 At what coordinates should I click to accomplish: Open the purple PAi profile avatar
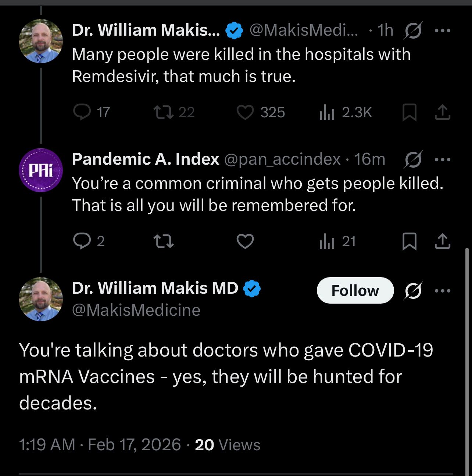click(41, 170)
